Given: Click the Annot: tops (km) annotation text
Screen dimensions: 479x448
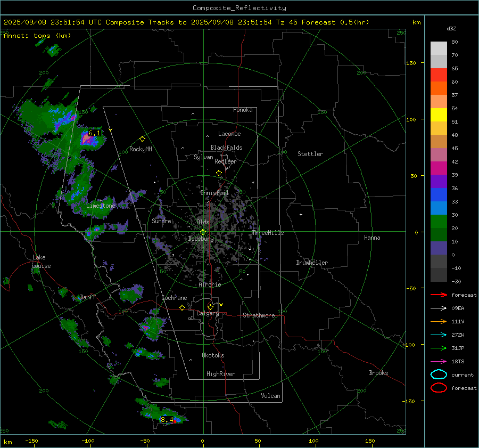Looking at the screenshot, I should (x=37, y=36).
